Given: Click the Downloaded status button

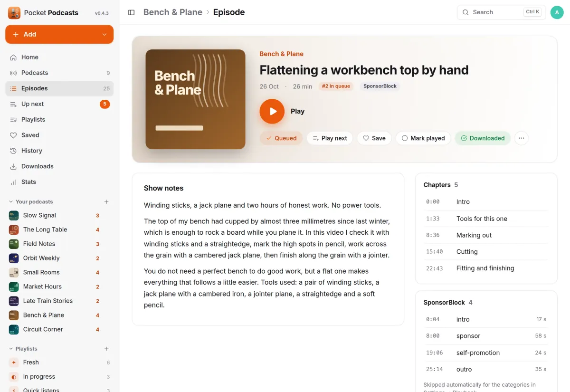Looking at the screenshot, I should [483, 138].
